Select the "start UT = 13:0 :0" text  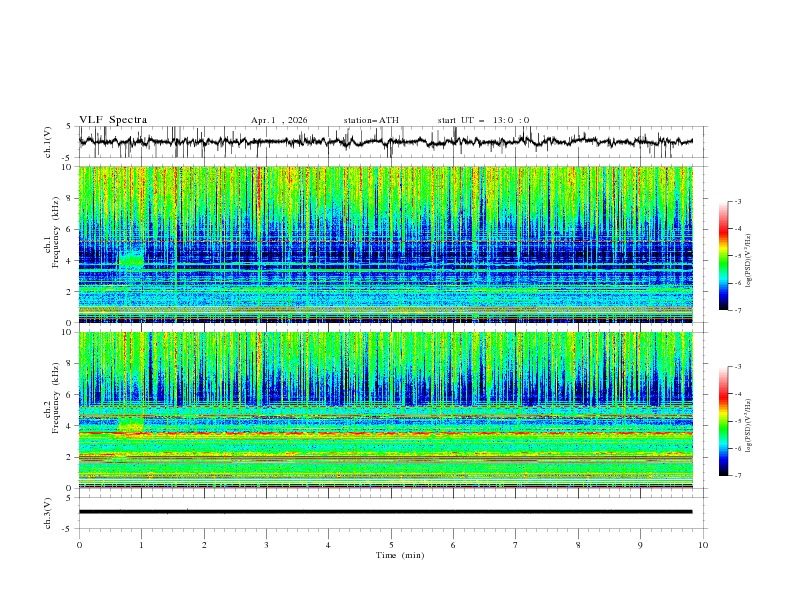point(483,120)
